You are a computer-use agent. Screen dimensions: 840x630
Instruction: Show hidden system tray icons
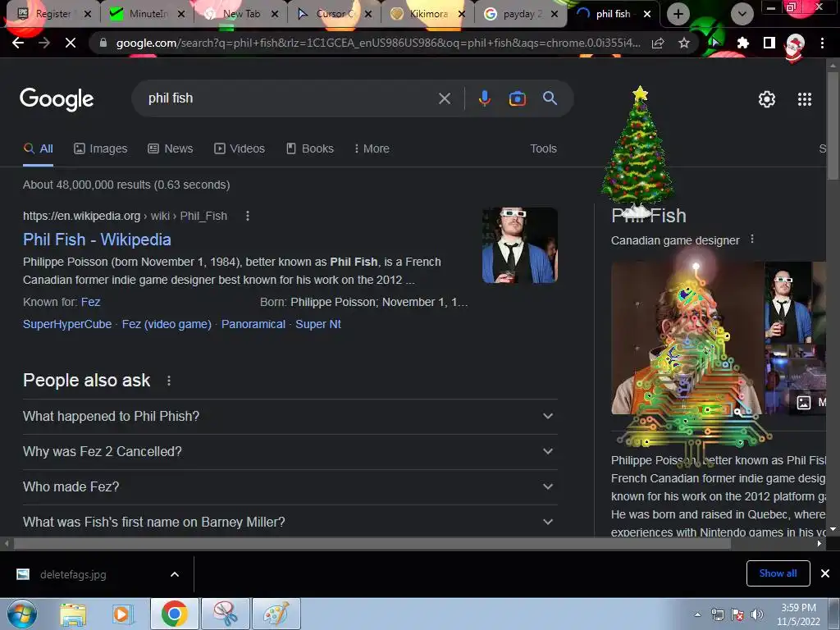pos(697,614)
